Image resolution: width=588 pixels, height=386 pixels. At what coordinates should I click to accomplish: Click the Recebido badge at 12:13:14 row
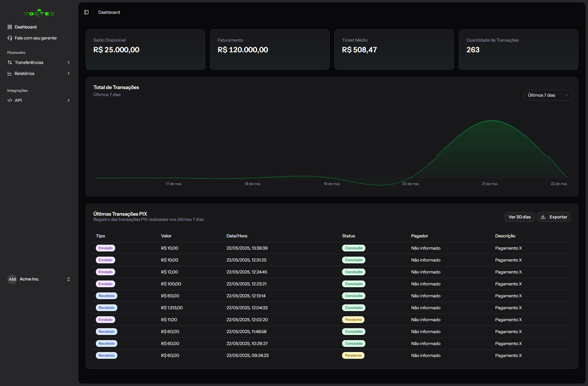point(107,296)
